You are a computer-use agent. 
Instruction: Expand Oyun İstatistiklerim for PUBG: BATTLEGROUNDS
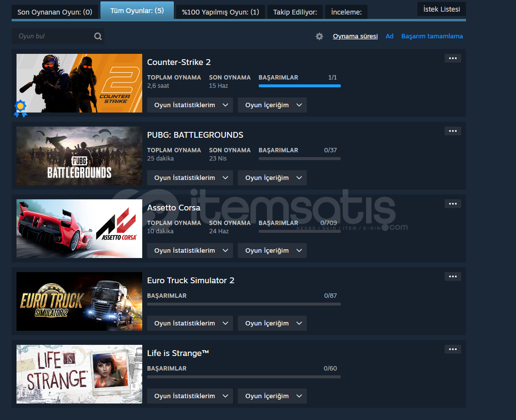(190, 178)
